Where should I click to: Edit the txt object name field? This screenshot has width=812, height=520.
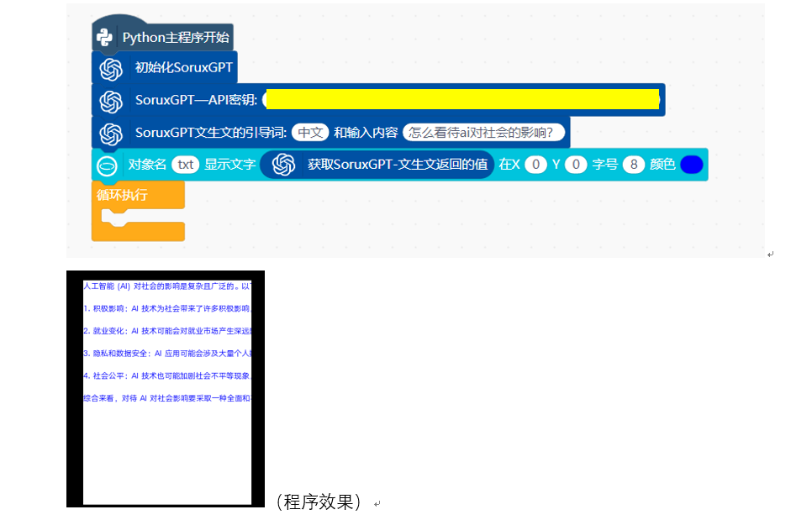186,165
